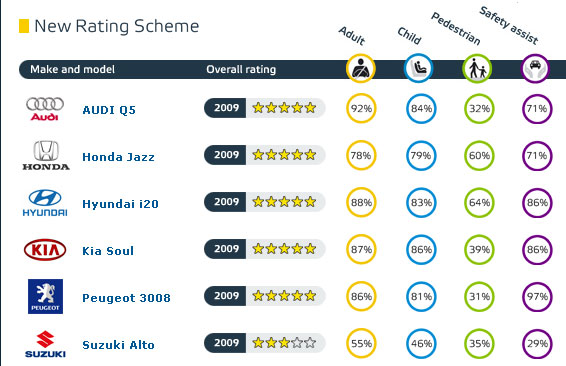566x366 pixels.
Task: Click the Suzuki logo
Action: point(45,344)
